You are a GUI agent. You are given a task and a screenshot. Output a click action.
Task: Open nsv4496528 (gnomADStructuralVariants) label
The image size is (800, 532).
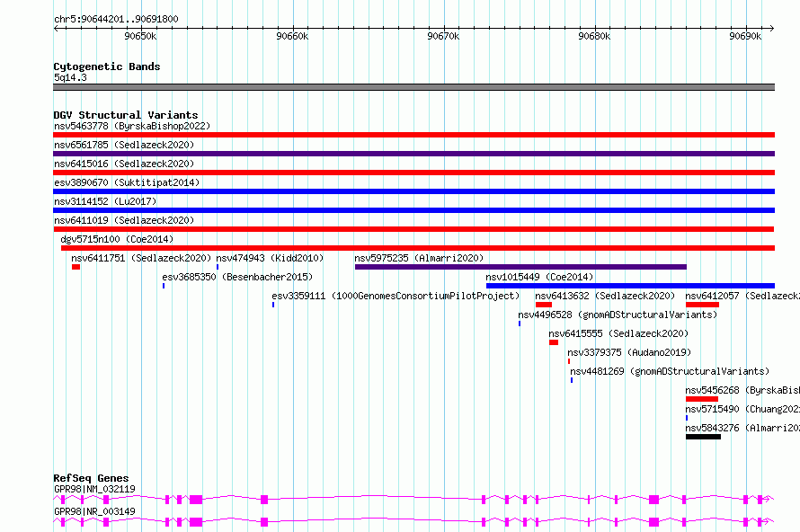pyautogui.click(x=618, y=315)
